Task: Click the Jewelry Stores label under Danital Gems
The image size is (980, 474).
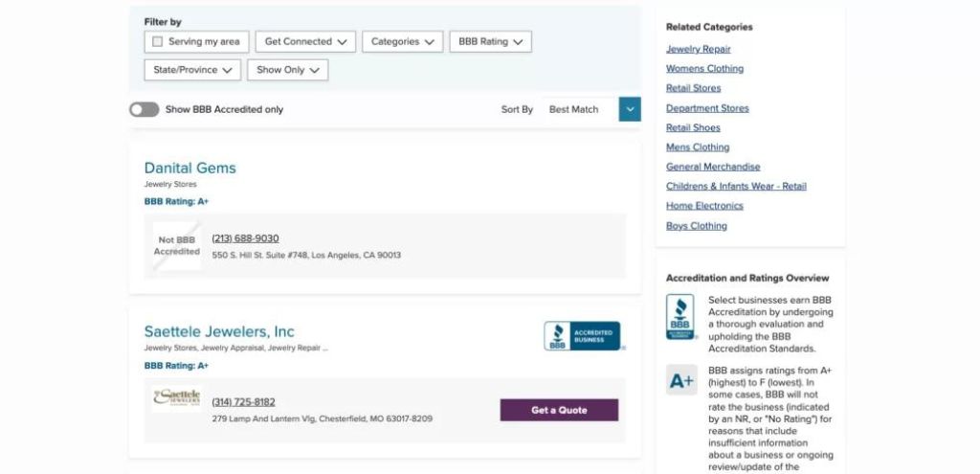Action: click(x=170, y=185)
